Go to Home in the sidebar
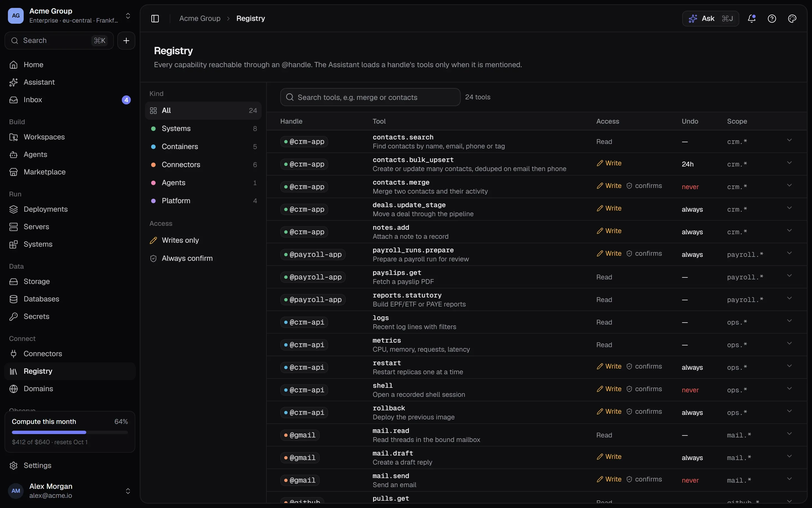 tap(70, 65)
